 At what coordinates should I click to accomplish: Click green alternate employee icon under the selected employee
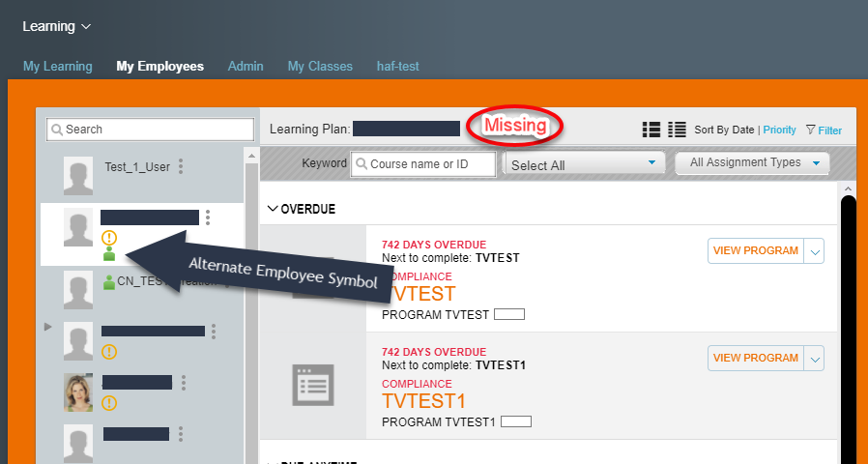[109, 254]
